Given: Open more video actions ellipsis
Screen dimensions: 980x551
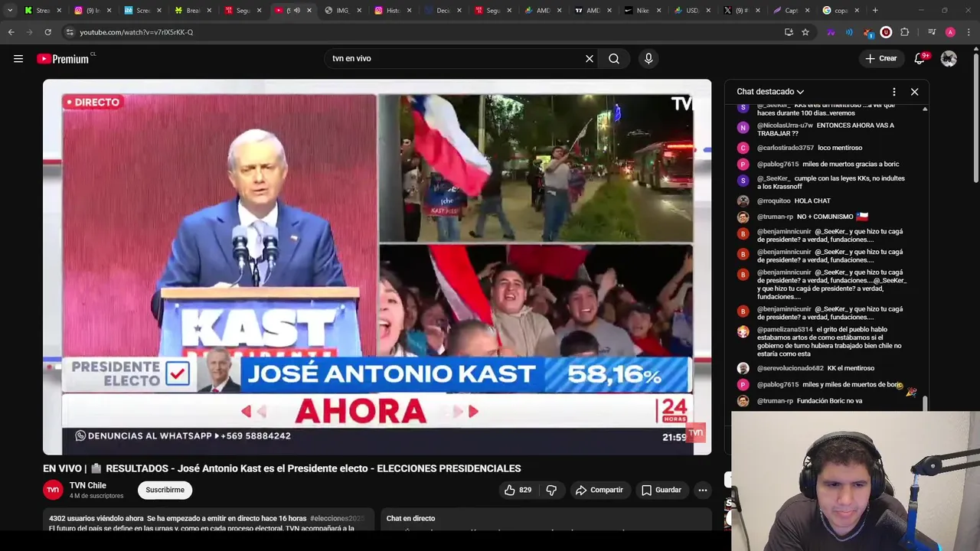Looking at the screenshot, I should click(x=702, y=490).
